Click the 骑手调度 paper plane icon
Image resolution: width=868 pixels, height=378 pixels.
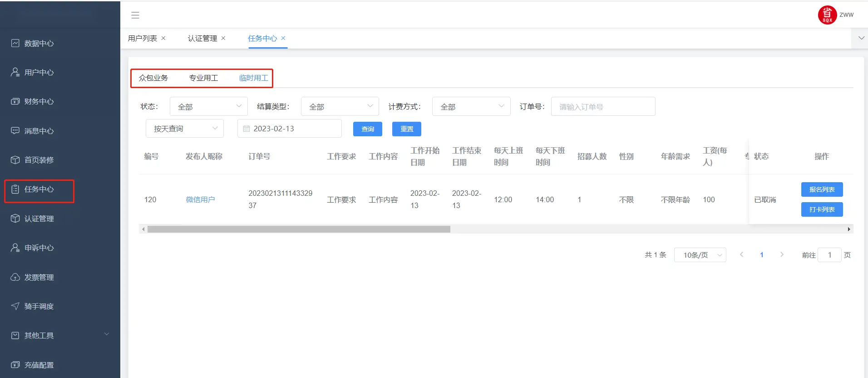pyautogui.click(x=15, y=306)
